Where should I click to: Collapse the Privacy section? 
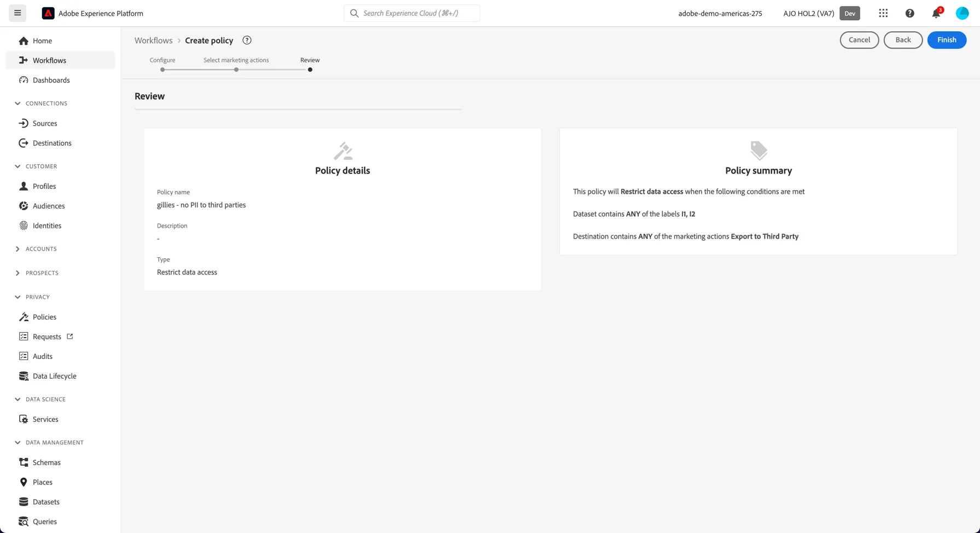[17, 297]
